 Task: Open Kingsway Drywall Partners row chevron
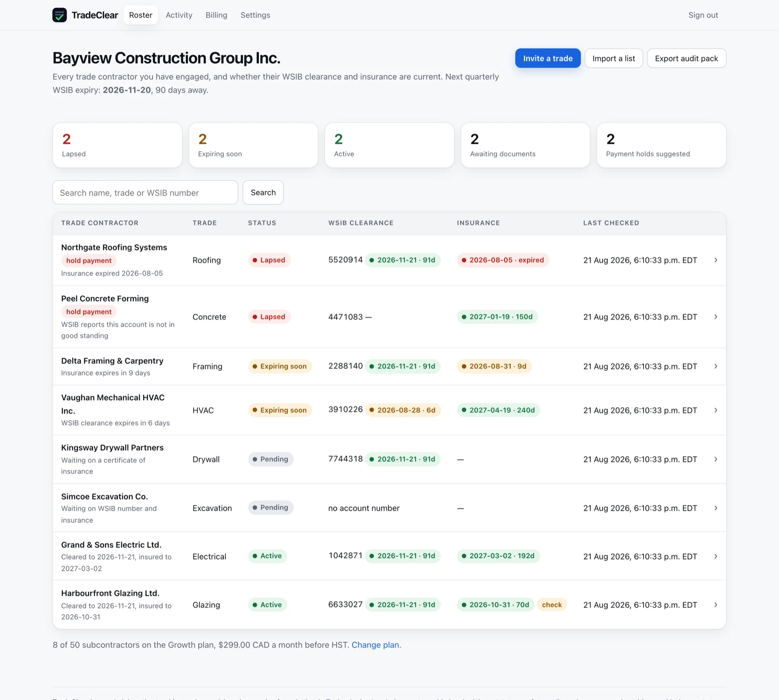[716, 459]
